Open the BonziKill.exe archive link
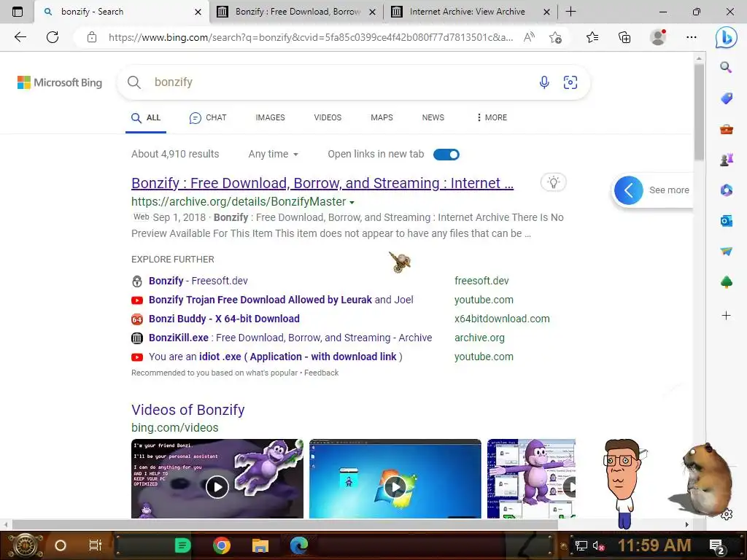 point(290,338)
